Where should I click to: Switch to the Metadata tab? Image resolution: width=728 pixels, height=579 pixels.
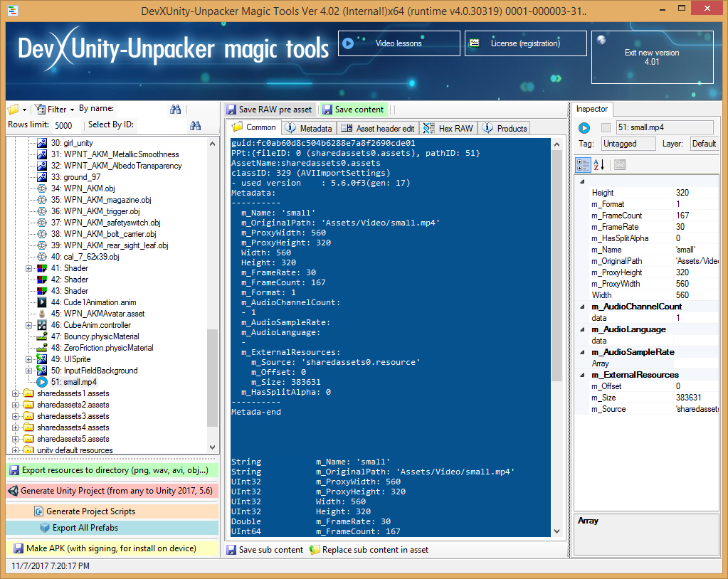309,129
